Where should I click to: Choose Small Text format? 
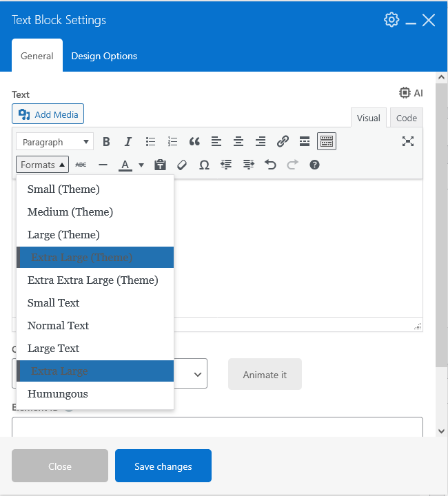pyautogui.click(x=95, y=302)
